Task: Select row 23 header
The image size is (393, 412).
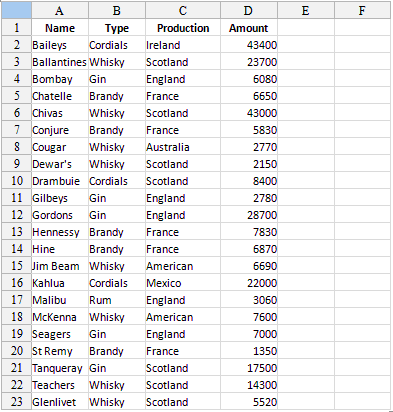Action: pyautogui.click(x=16, y=402)
